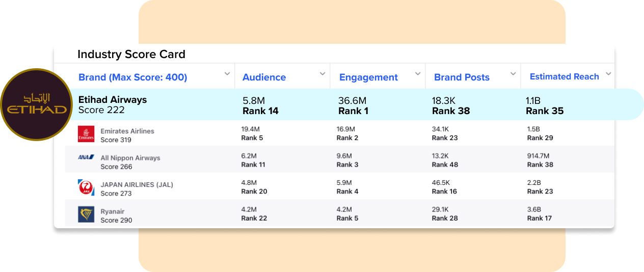Click the ANA All Nippon Airways logo
The height and width of the screenshot is (272, 644).
(86, 157)
